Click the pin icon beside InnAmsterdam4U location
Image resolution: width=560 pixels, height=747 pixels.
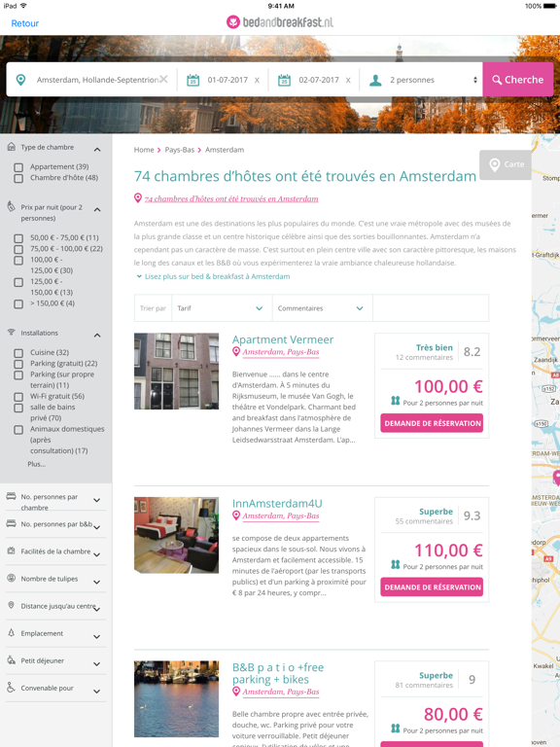click(x=235, y=516)
